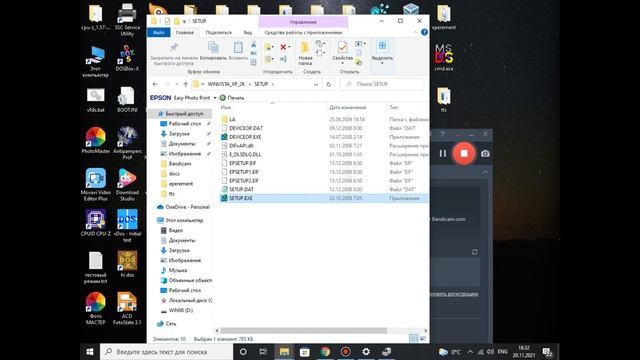Go back with the navigation arrow
The width and height of the screenshot is (640, 360).
(x=155, y=84)
